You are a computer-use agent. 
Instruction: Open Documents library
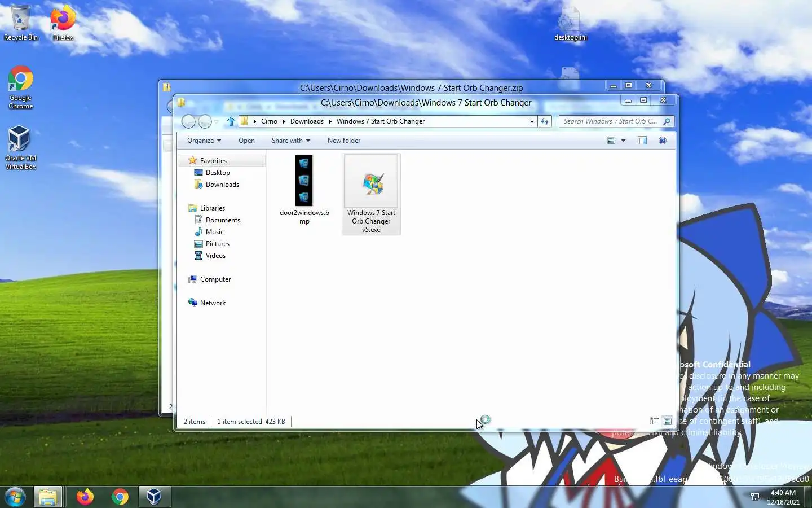pyautogui.click(x=222, y=220)
